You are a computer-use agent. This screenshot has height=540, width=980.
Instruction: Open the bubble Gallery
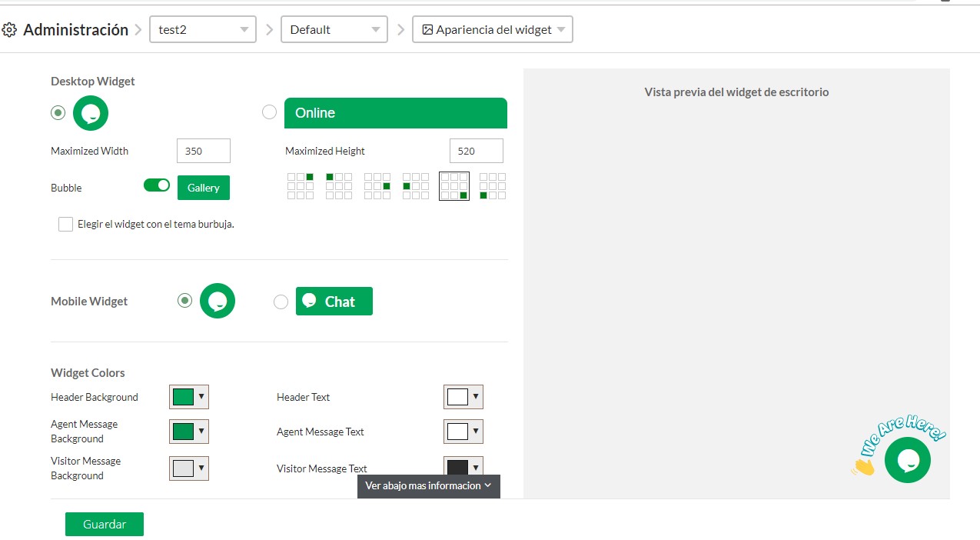coord(203,188)
